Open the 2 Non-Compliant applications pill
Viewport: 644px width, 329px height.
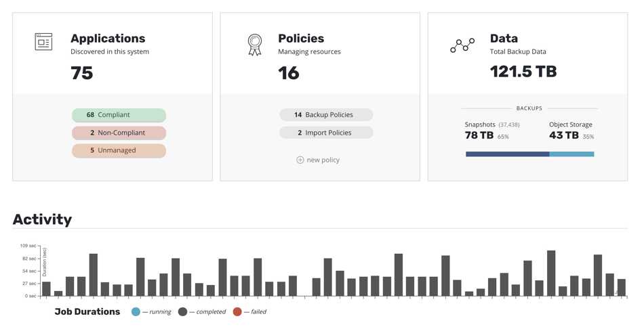119,133
